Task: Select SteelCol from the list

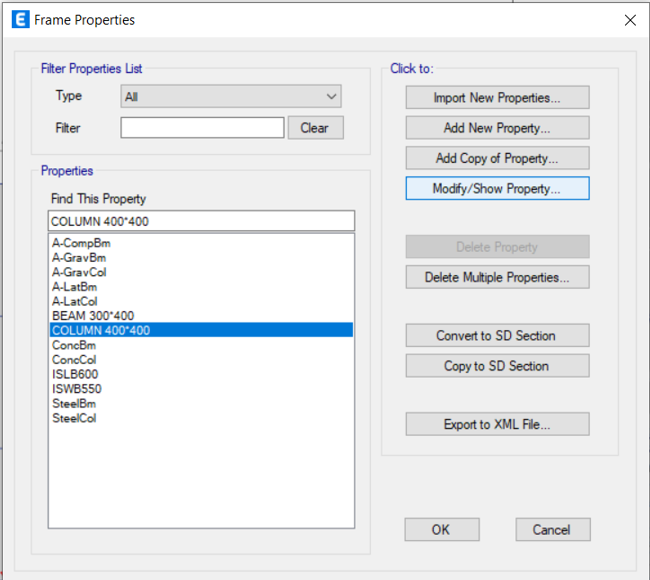Action: 74,418
